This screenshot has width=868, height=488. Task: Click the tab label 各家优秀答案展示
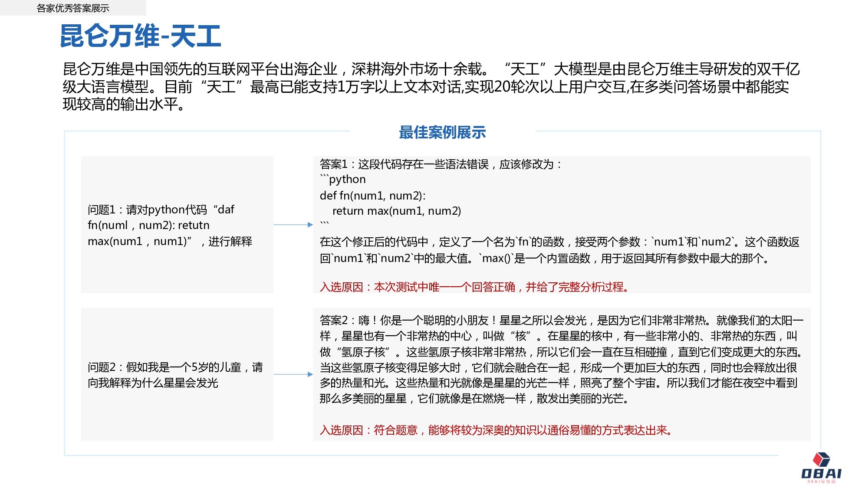(73, 8)
